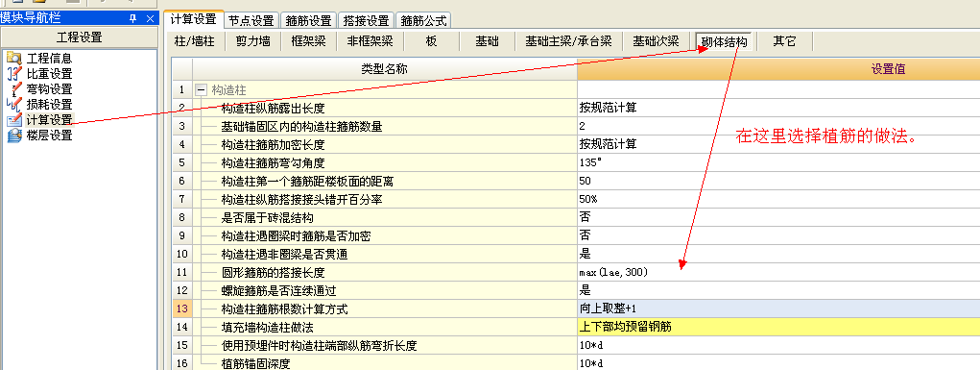
Task: Select the 非框架梁 category button
Action: pos(370,42)
